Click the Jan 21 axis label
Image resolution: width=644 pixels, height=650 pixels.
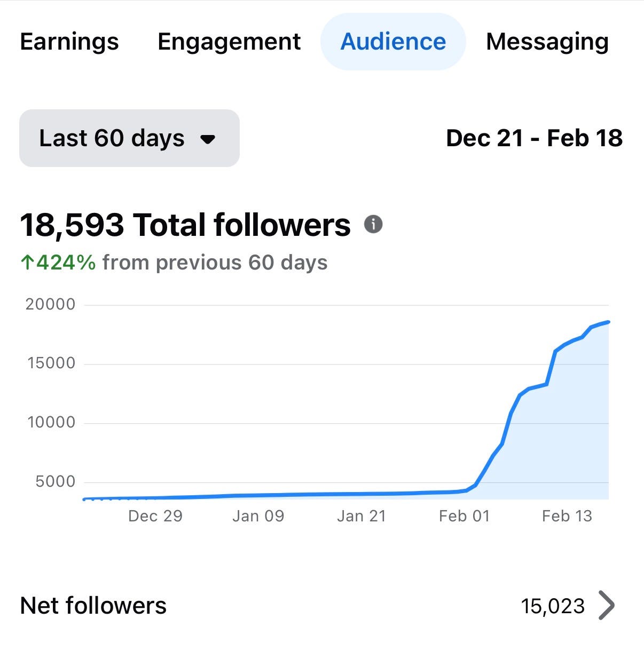[x=361, y=516]
